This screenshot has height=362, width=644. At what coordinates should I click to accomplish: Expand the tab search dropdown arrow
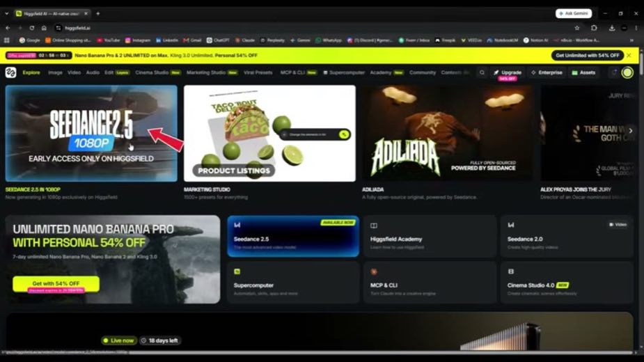[x=6, y=13]
